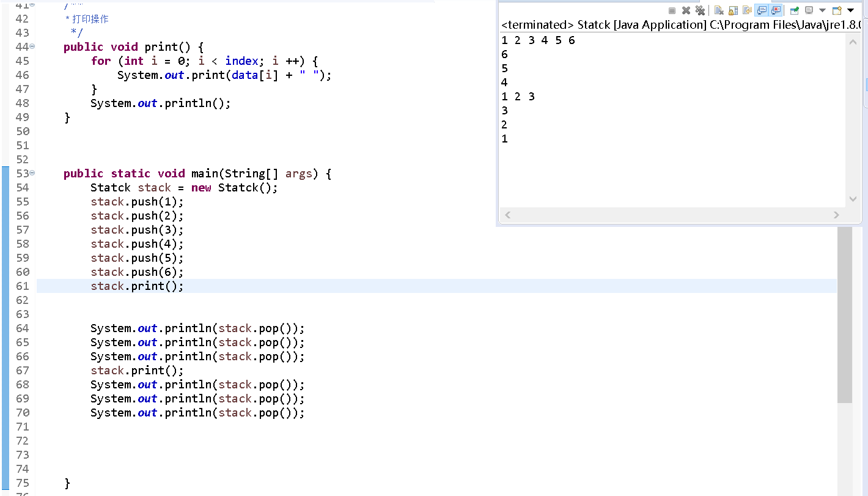Pin the current console
The height and width of the screenshot is (496, 868).
pos(795,10)
